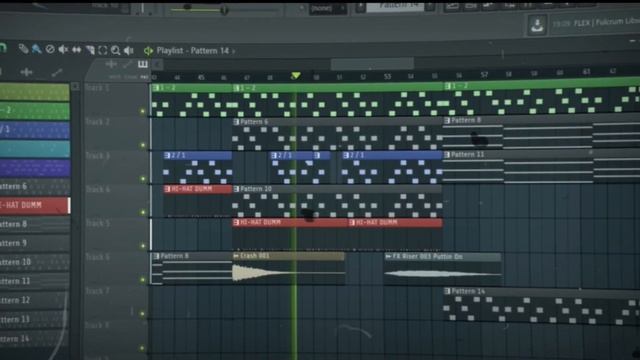Screen dimensions: 640x360
Task: Click the Playlist - Pattern 14 title
Action: [193, 51]
